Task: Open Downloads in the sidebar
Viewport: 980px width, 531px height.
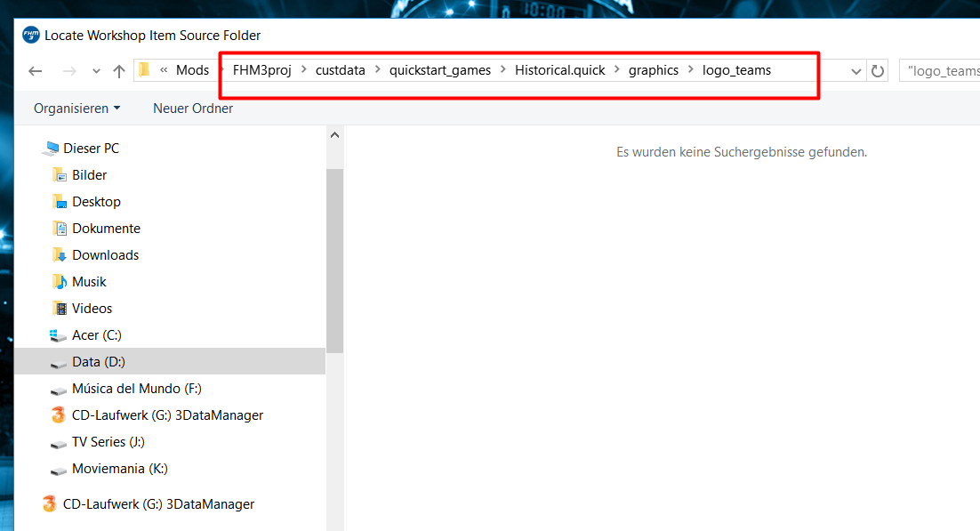Action: (x=105, y=255)
